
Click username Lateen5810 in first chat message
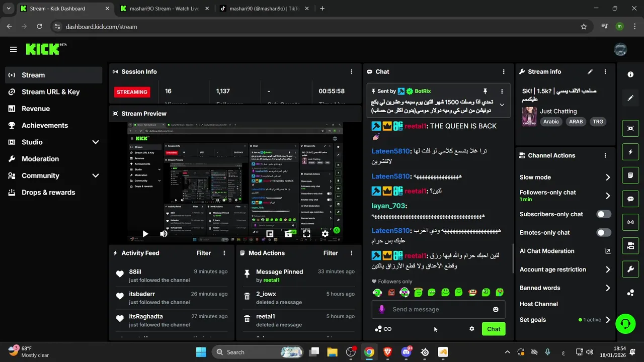pyautogui.click(x=390, y=151)
